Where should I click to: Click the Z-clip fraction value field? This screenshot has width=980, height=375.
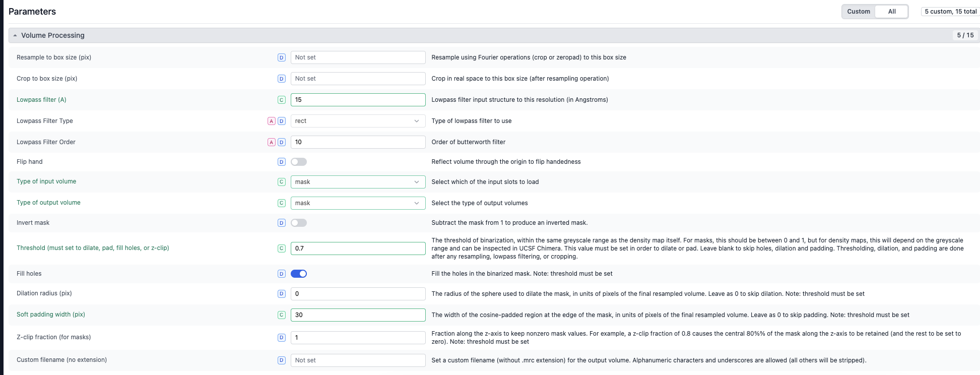pos(358,338)
